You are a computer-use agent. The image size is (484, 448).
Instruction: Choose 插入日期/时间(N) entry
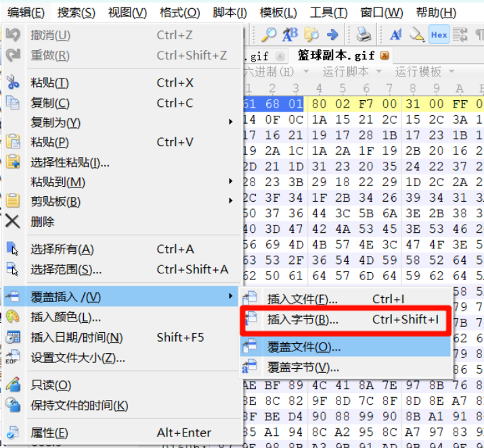click(x=122, y=337)
